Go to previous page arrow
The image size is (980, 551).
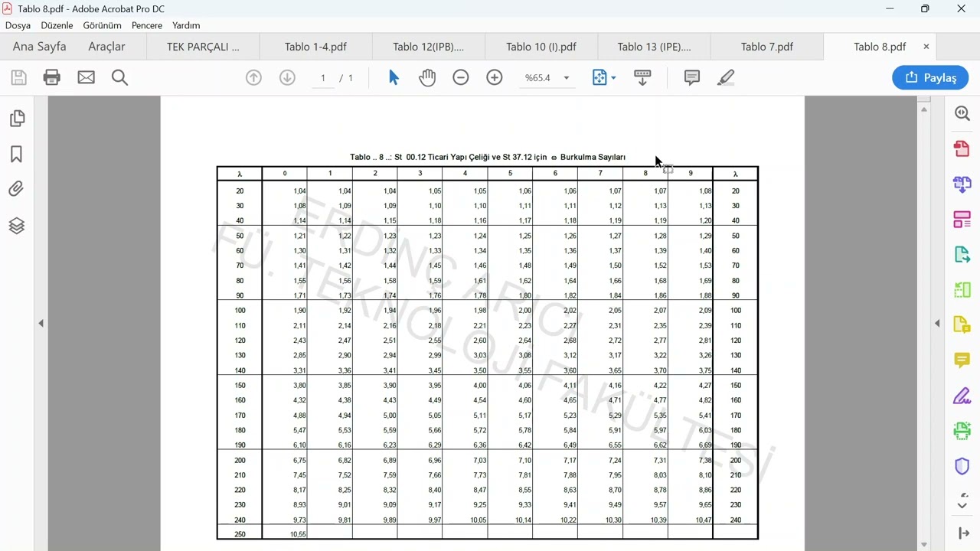tap(253, 77)
